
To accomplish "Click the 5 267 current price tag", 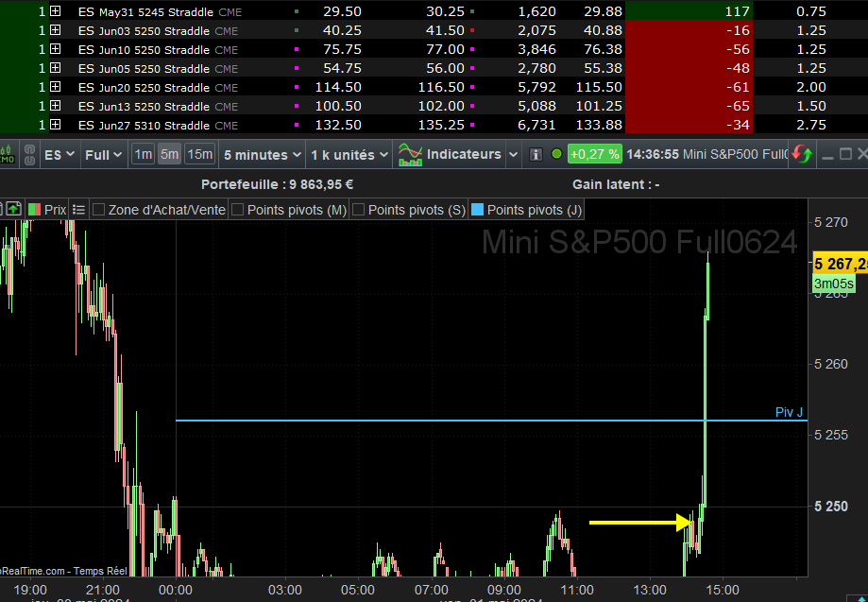I will [841, 265].
